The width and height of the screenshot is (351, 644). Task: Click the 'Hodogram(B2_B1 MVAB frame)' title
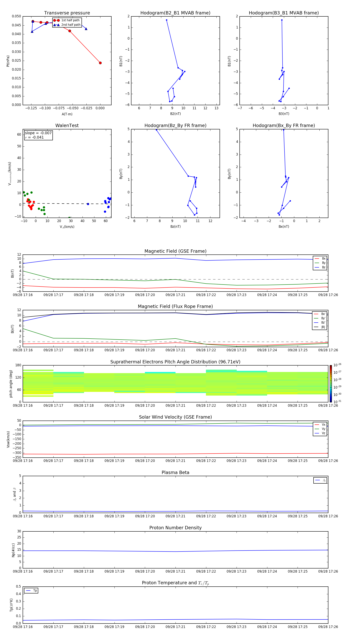point(175,13)
